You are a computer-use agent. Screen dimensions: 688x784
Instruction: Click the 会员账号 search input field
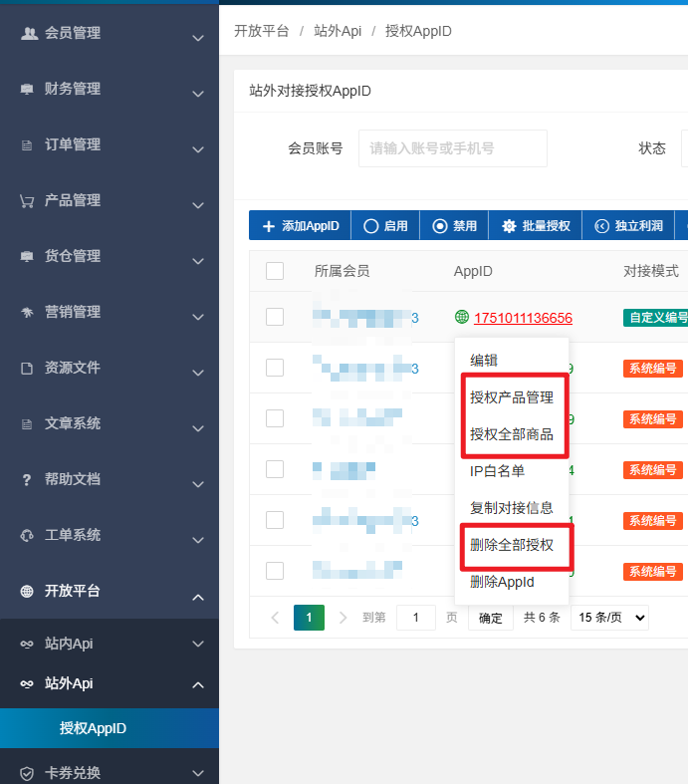[452, 148]
